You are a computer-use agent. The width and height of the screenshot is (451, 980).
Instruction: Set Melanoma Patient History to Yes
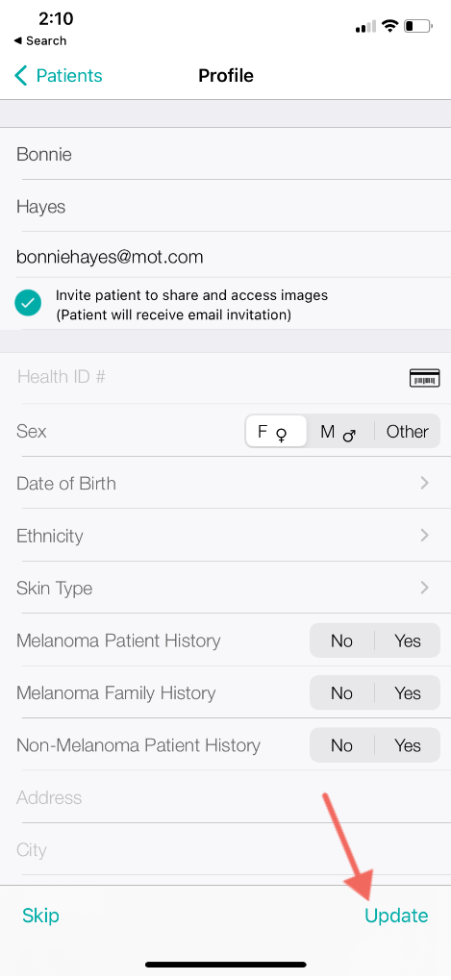point(408,641)
